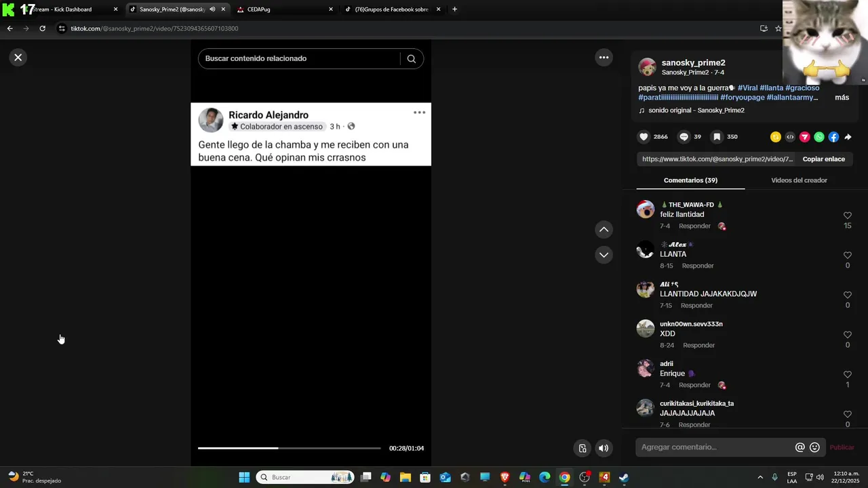Open sanosky_prime2 profile name

[x=693, y=63]
